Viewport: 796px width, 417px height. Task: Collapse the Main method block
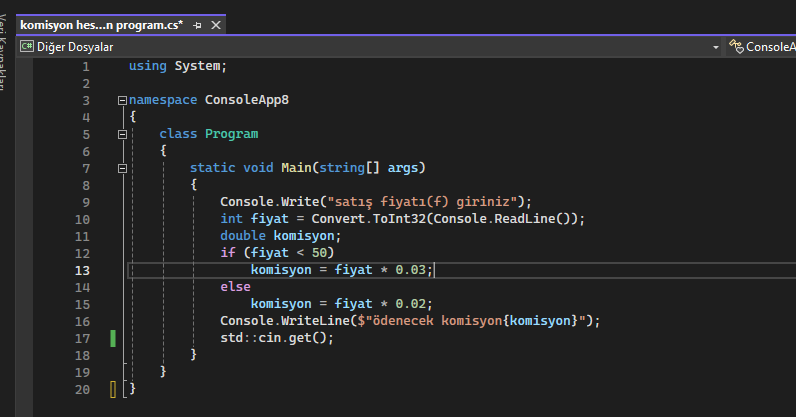[x=122, y=168]
